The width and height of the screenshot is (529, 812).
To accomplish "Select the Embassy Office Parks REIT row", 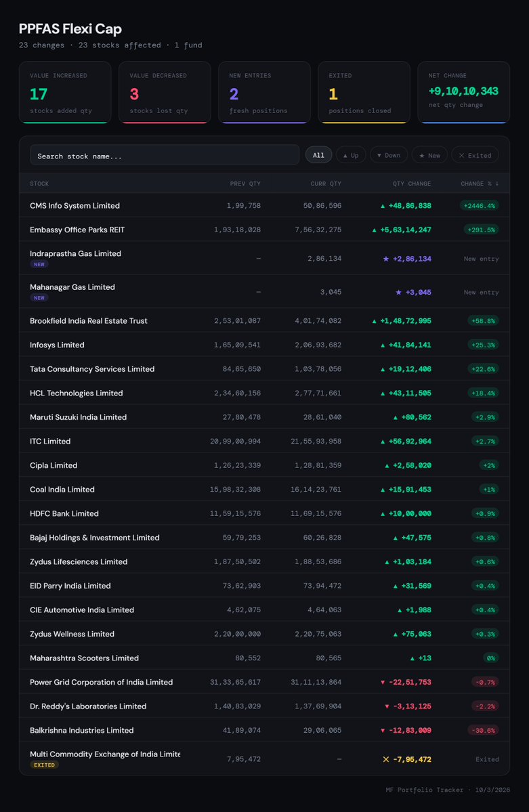I will pyautogui.click(x=264, y=230).
